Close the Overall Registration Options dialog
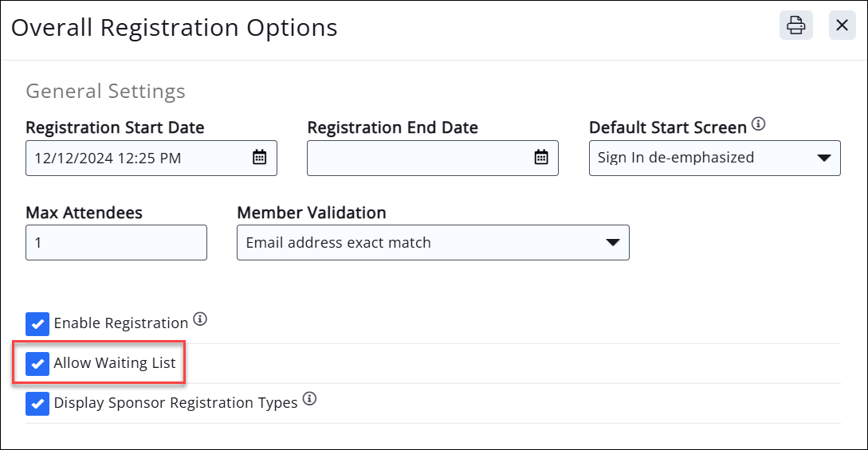This screenshot has height=450, width=868. pyautogui.click(x=842, y=25)
